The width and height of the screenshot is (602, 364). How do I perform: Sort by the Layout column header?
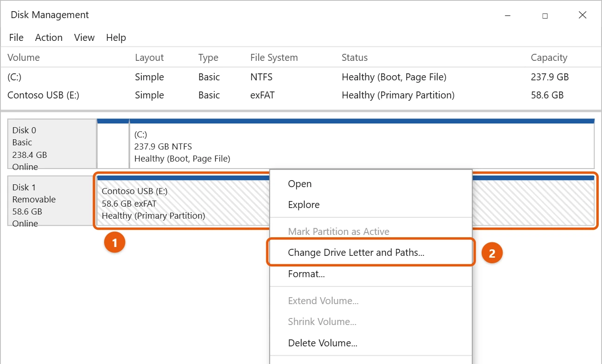149,58
